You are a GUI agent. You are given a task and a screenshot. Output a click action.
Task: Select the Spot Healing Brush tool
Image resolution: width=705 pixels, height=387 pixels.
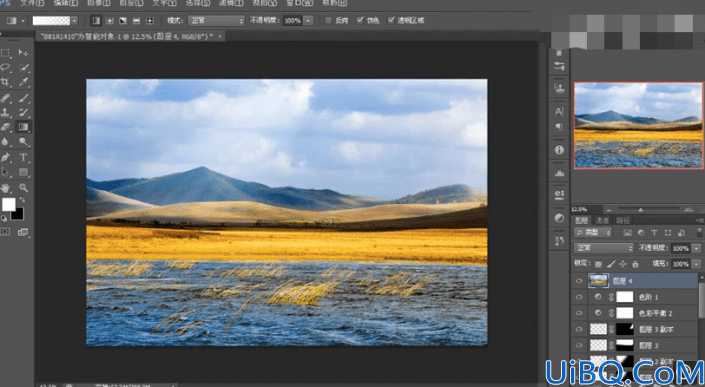click(x=5, y=98)
